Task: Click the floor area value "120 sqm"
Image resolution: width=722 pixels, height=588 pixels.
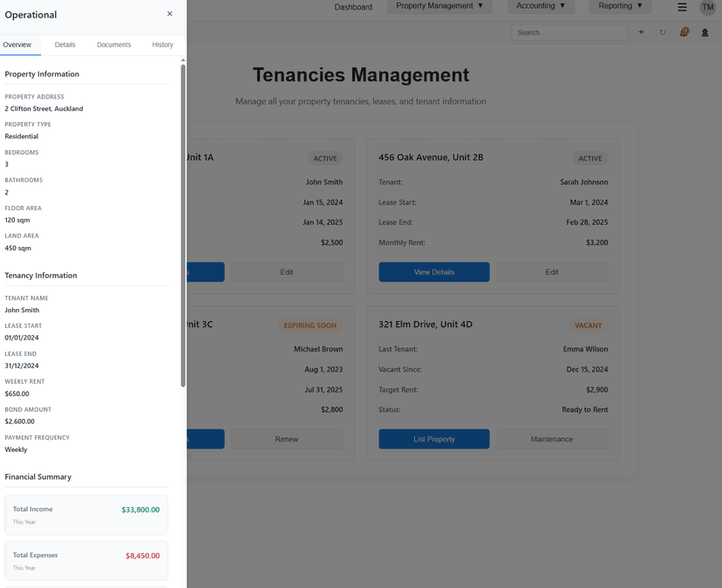Action: point(17,220)
